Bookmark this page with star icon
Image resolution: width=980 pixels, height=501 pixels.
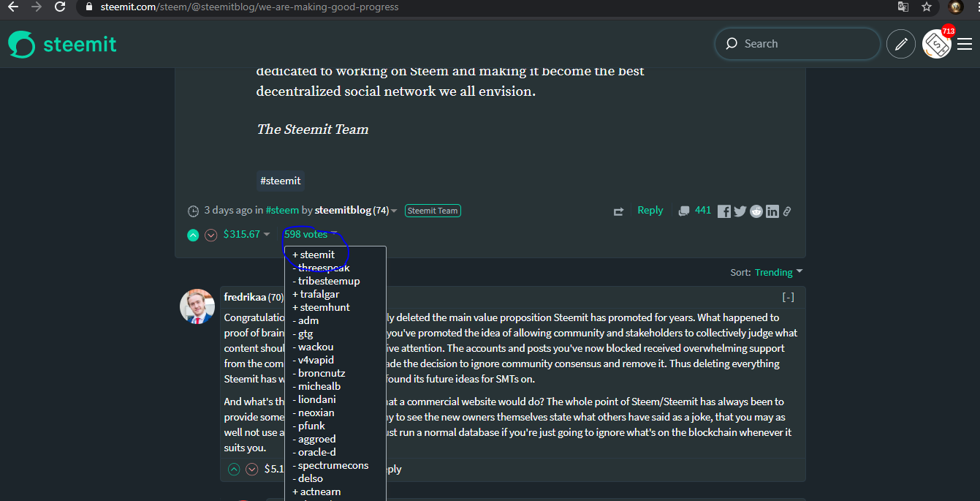927,7
